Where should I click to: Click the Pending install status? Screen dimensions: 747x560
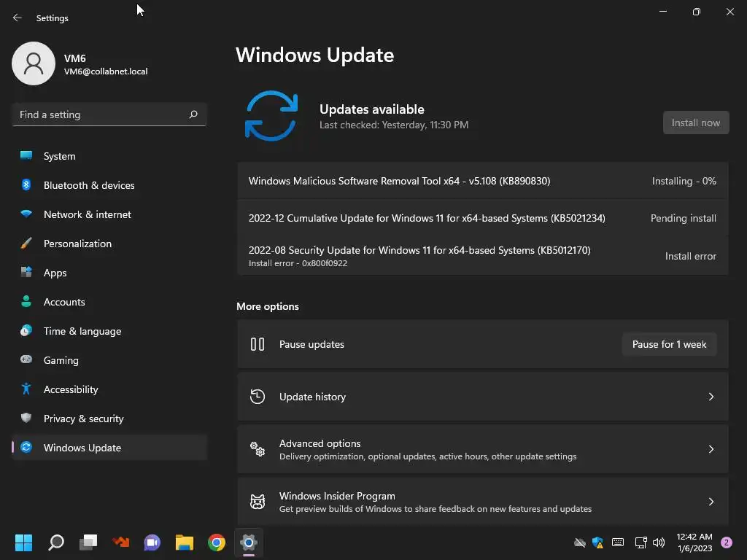(683, 218)
